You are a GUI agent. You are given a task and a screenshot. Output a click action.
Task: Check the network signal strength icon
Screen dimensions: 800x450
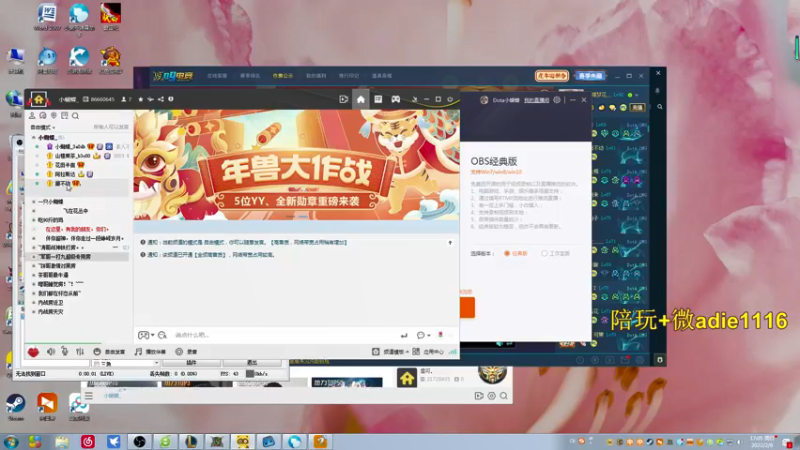pos(453,352)
